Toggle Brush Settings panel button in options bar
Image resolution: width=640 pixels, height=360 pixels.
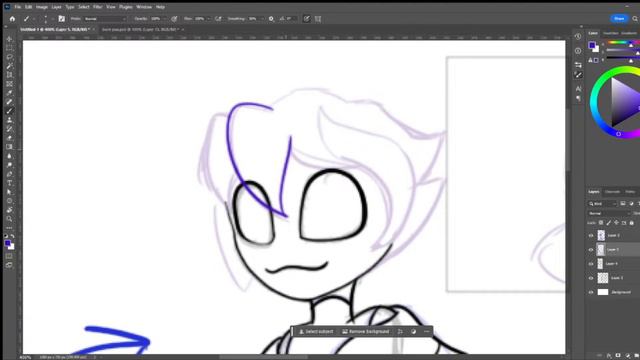pos(62,19)
